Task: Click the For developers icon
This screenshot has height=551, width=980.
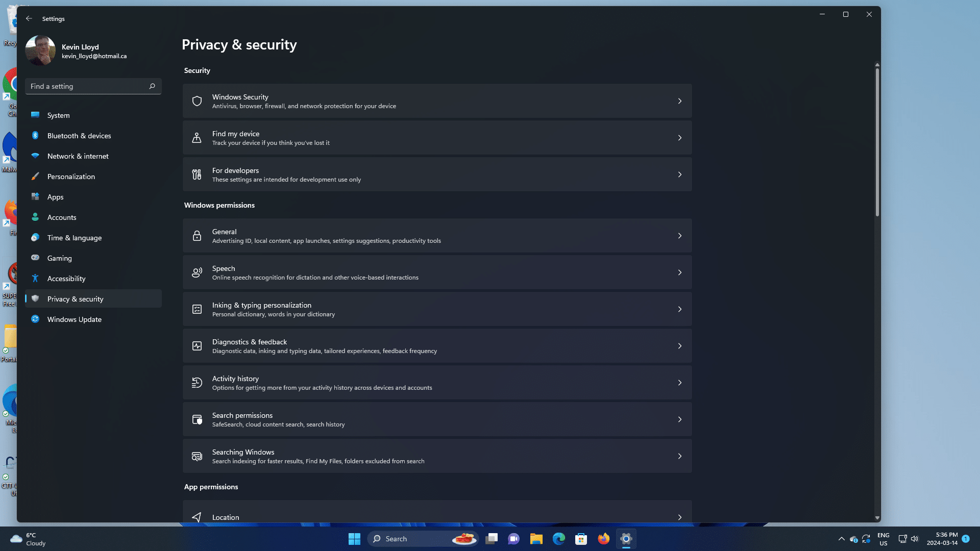Action: 197,174
